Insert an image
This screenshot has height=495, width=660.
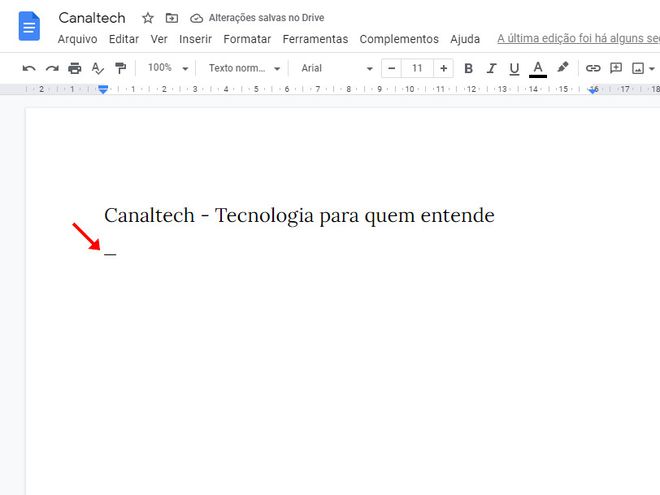(x=638, y=68)
